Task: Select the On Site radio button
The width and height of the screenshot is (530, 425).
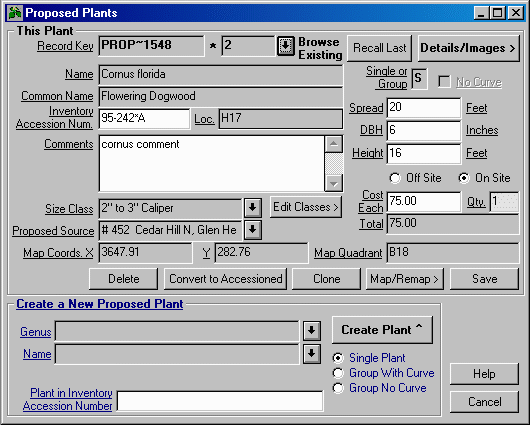Action: point(464,178)
